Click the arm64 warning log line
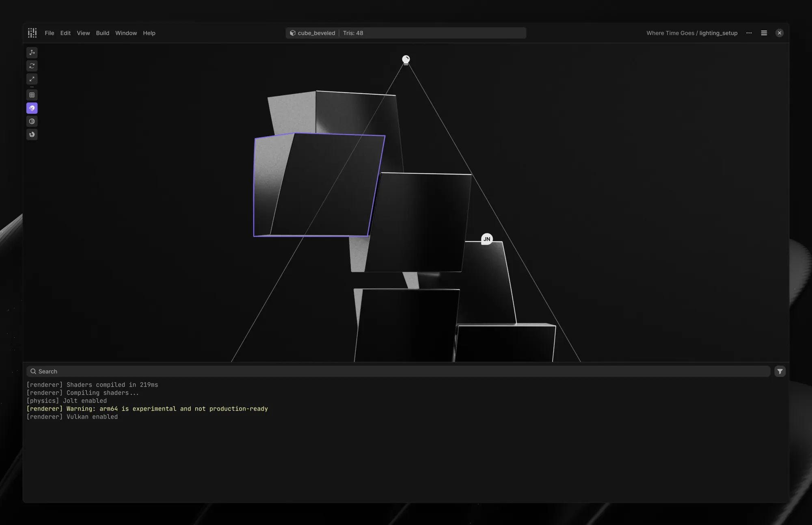812x525 pixels. click(147, 408)
